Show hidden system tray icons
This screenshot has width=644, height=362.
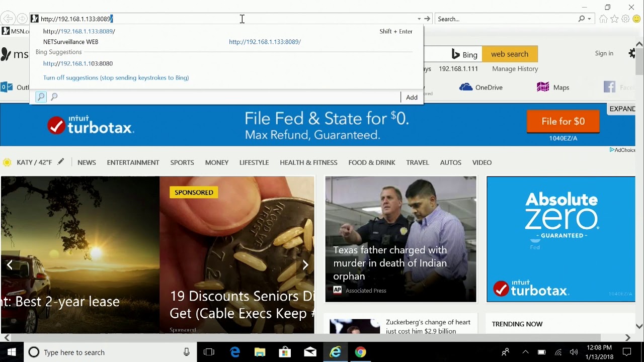tap(525, 352)
